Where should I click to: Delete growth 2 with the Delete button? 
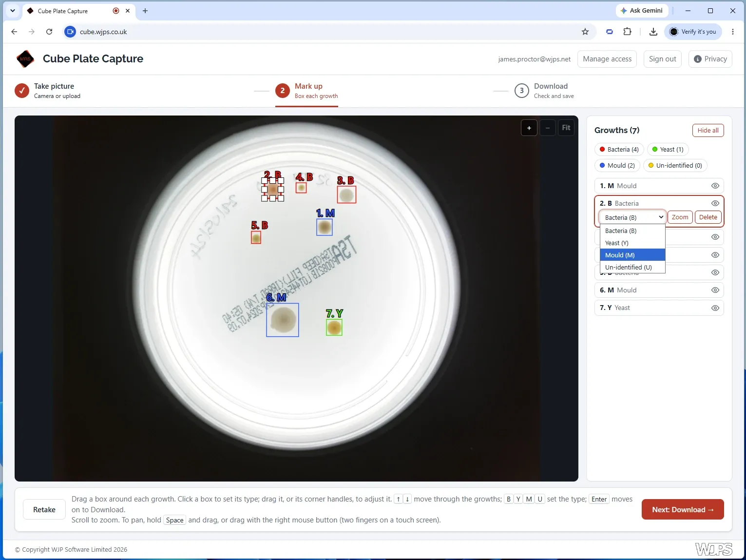click(708, 217)
